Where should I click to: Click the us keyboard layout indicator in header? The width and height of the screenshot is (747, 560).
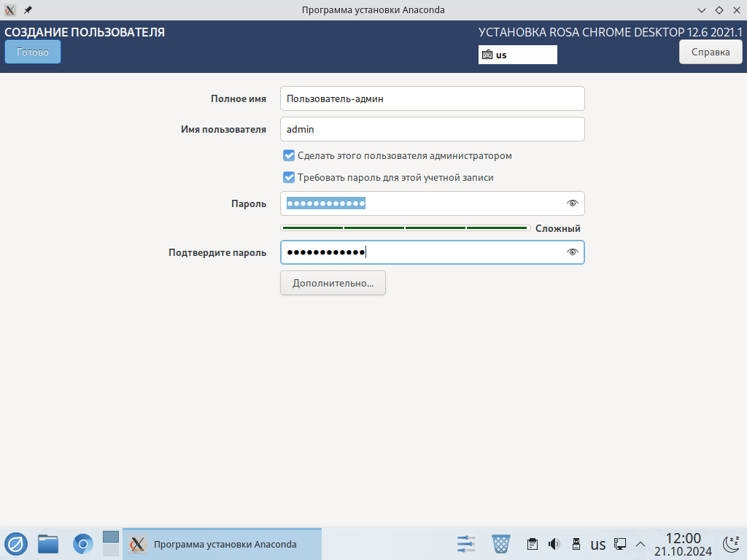click(517, 55)
